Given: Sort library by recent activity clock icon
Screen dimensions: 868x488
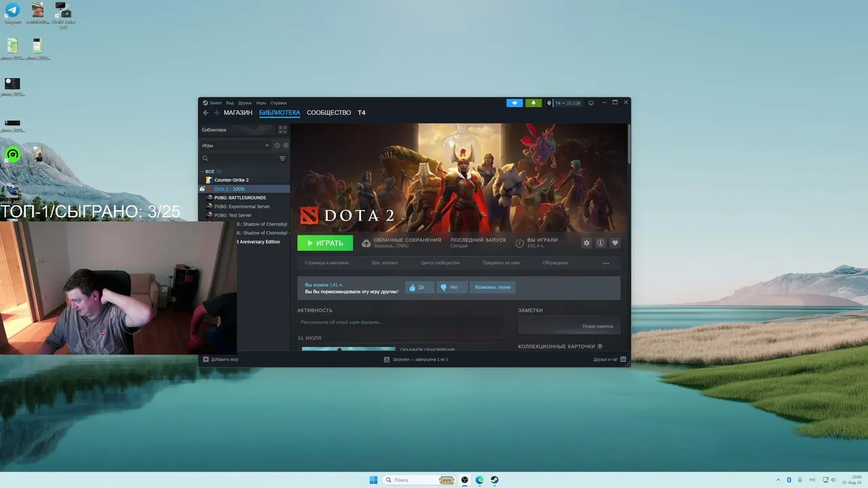Looking at the screenshot, I should 277,146.
